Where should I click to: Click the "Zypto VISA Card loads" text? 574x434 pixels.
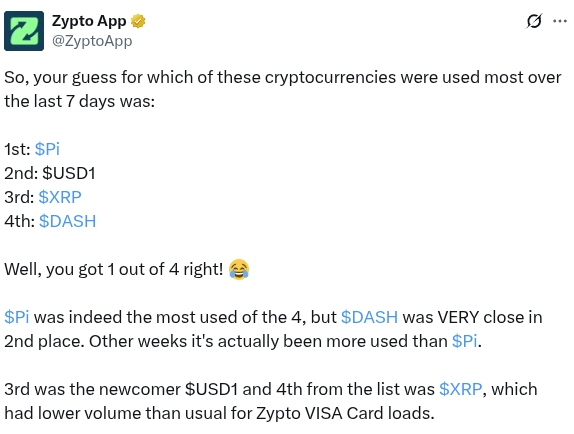345,414
